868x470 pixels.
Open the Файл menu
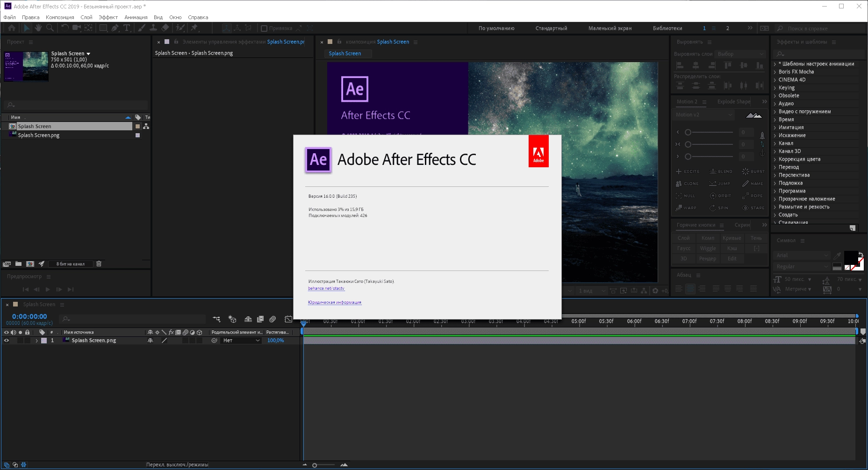tap(10, 17)
